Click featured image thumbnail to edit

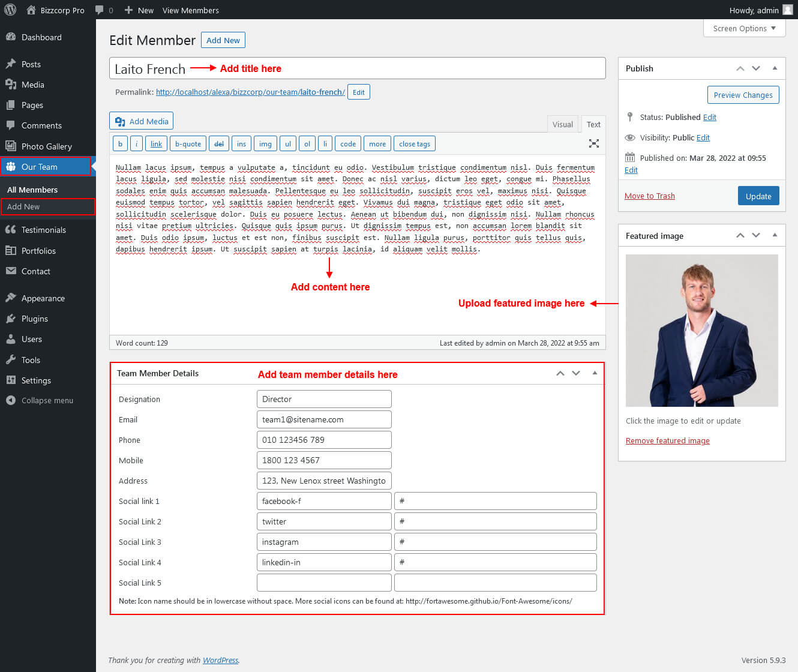[x=701, y=331]
